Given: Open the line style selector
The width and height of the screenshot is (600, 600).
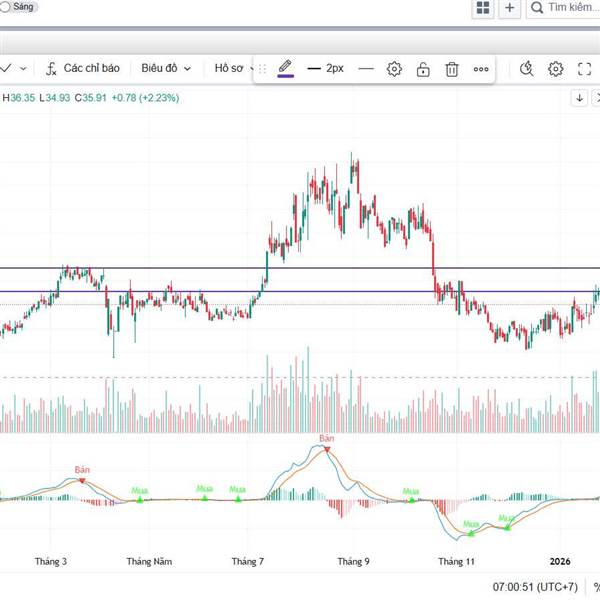Looking at the screenshot, I should [366, 69].
